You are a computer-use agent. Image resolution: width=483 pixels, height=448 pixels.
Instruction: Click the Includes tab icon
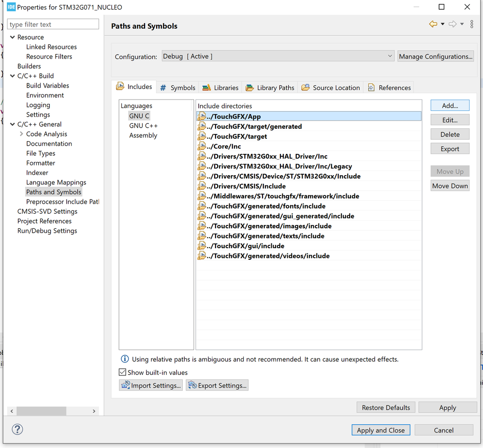tap(120, 86)
